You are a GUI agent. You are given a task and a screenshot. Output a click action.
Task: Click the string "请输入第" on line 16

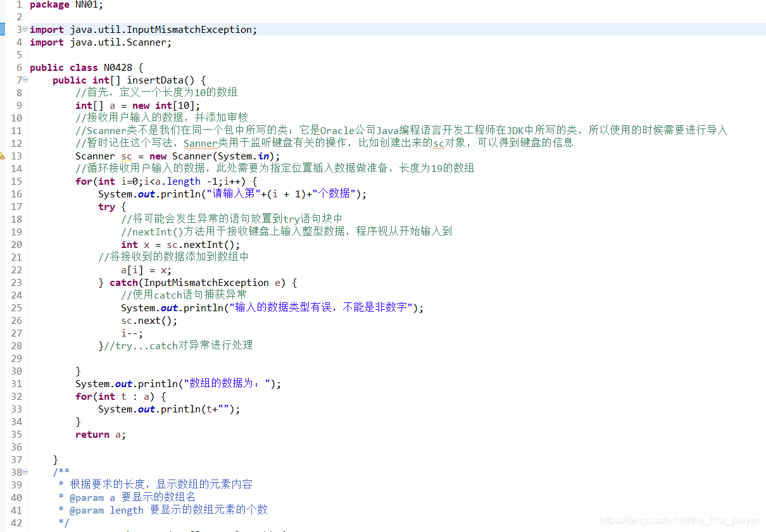tap(233, 194)
